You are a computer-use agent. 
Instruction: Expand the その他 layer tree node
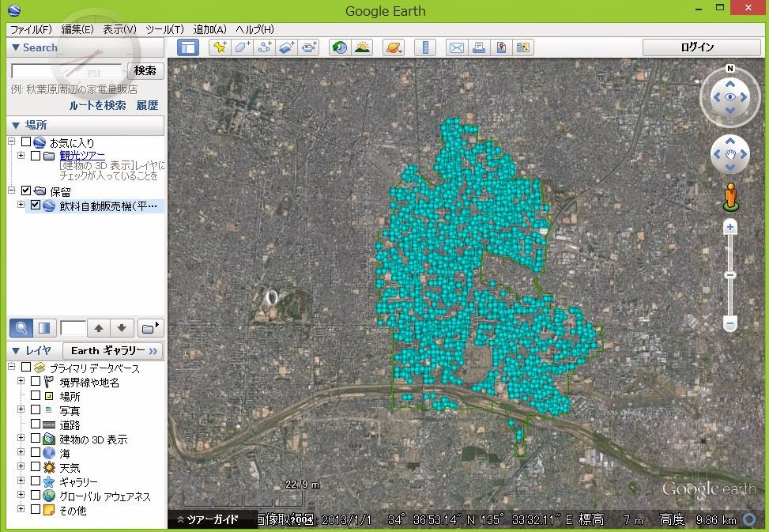coord(21,509)
